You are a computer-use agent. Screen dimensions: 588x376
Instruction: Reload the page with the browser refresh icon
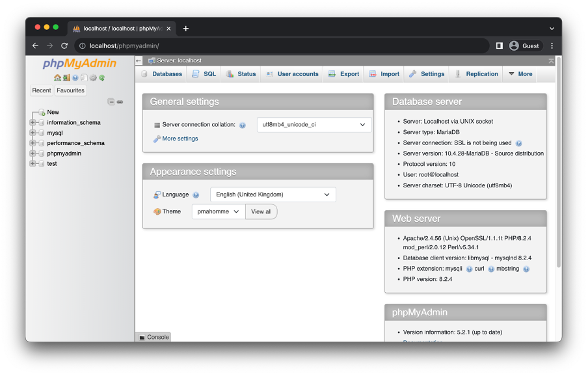(x=64, y=46)
